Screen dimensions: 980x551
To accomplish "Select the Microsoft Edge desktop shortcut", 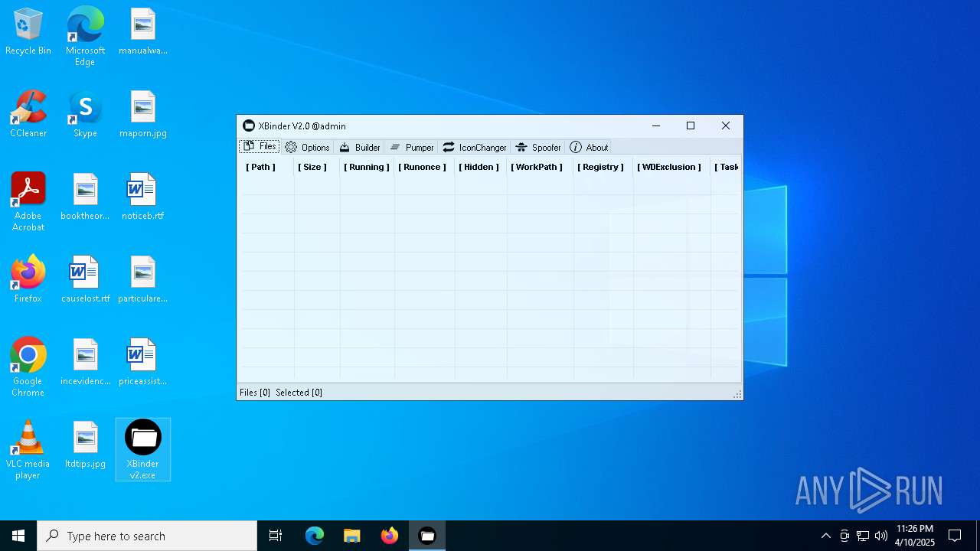I will (x=85, y=37).
